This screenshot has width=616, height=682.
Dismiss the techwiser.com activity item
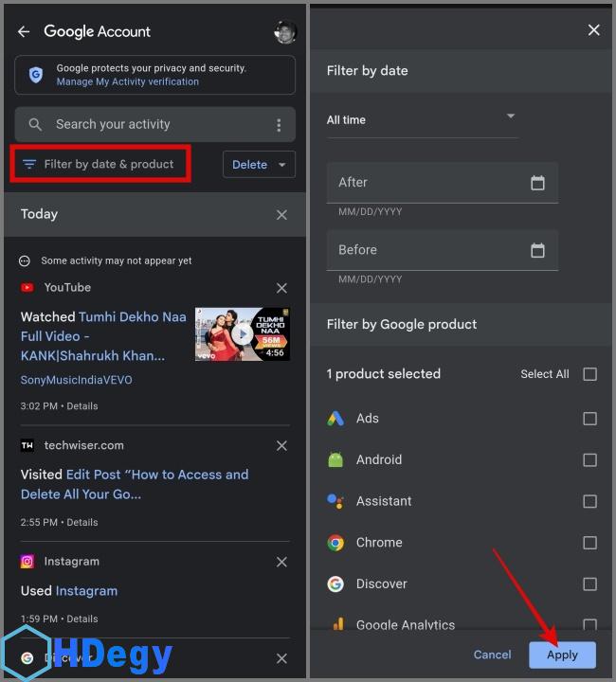point(281,446)
